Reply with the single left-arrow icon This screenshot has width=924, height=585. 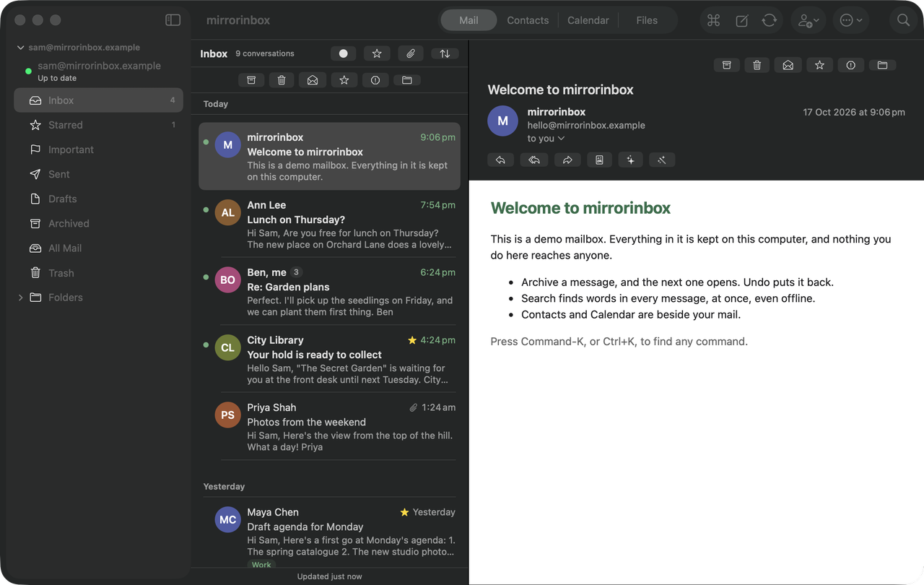500,160
